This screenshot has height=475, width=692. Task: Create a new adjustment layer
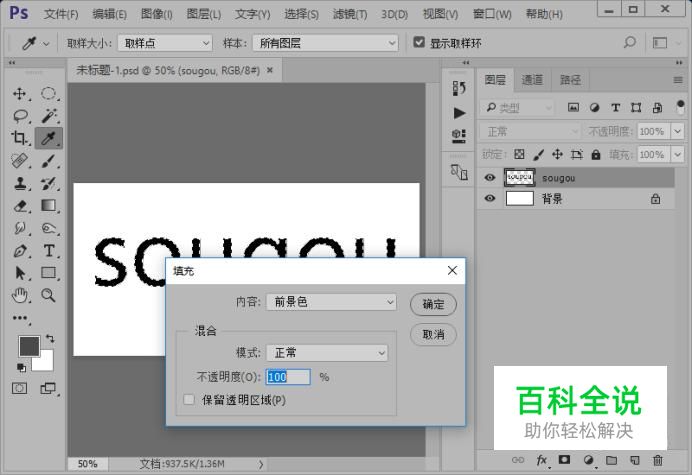pos(588,460)
